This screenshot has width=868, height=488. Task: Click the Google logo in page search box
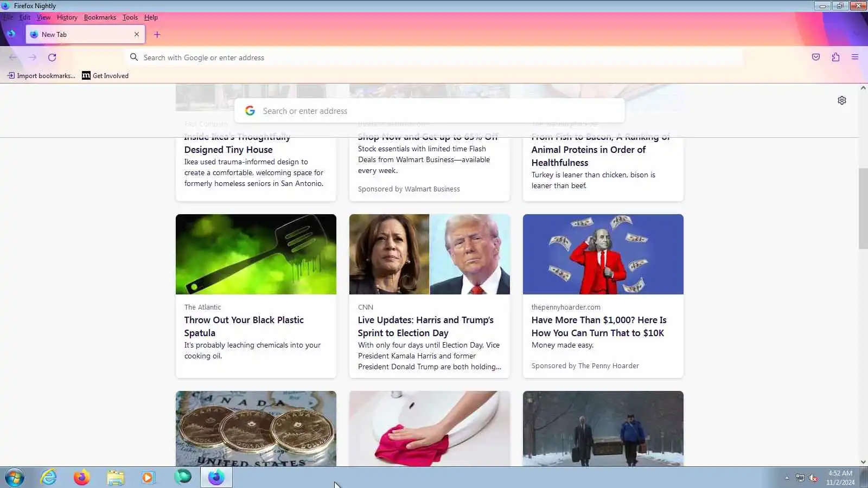point(250,111)
